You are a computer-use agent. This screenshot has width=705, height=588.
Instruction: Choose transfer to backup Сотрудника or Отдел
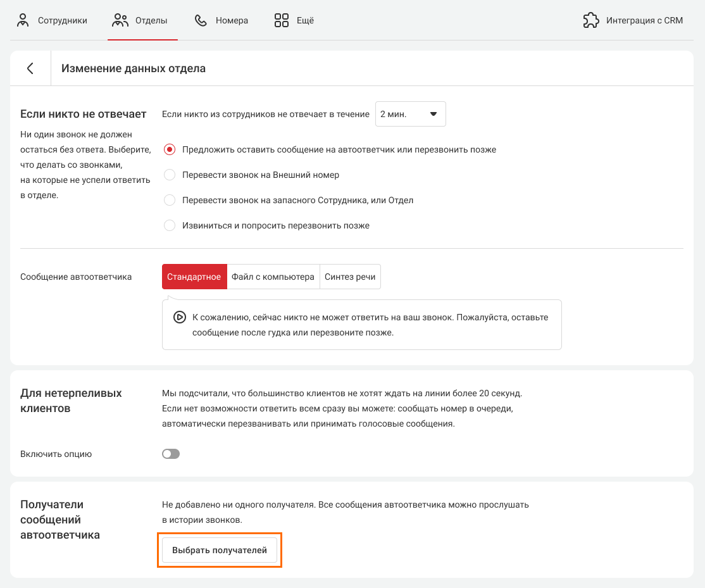170,200
